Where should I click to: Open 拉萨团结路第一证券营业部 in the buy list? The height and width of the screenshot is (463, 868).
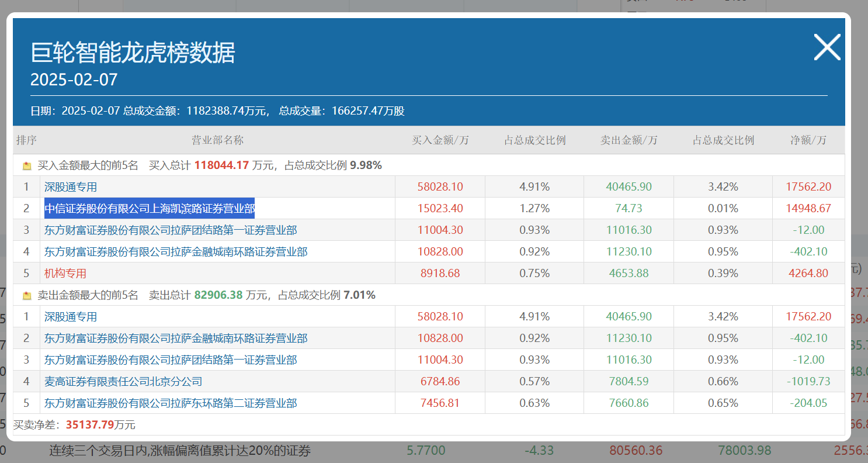coord(171,230)
